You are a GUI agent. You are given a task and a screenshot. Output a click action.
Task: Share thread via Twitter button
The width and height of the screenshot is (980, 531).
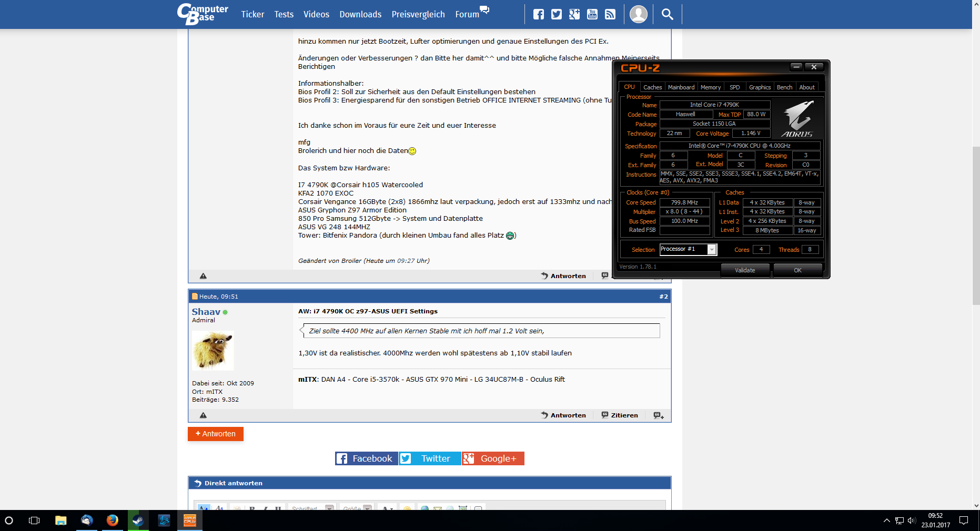pos(430,458)
